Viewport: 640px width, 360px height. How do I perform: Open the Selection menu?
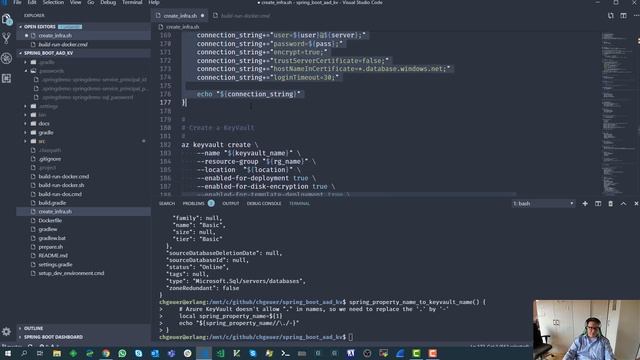point(53,2)
